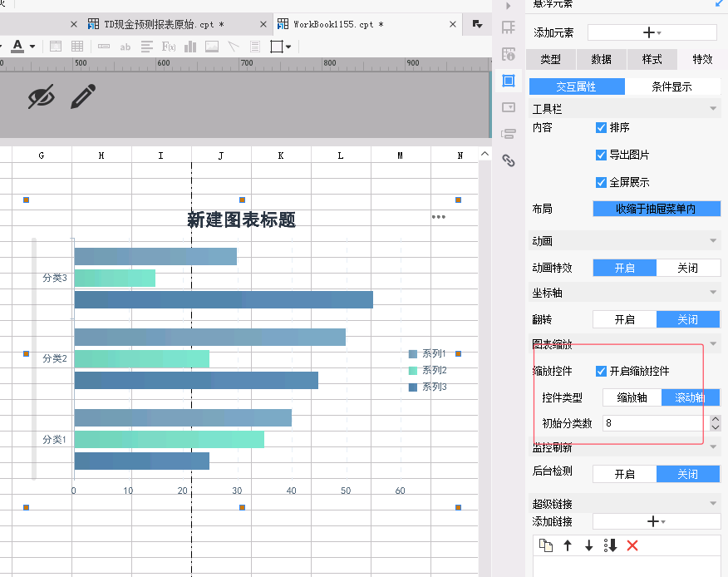Select 缩放轴 as control type

pos(632,397)
